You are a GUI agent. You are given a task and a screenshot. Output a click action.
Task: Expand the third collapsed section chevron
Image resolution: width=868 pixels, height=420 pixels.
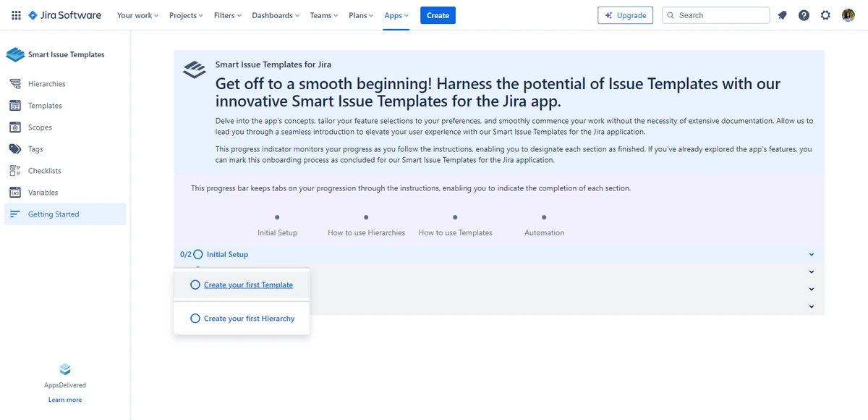click(812, 289)
